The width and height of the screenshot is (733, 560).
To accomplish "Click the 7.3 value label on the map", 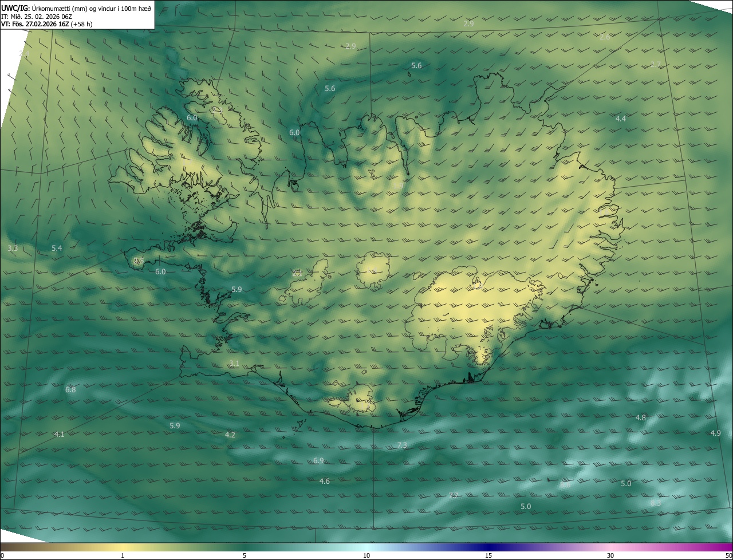I will [402, 445].
